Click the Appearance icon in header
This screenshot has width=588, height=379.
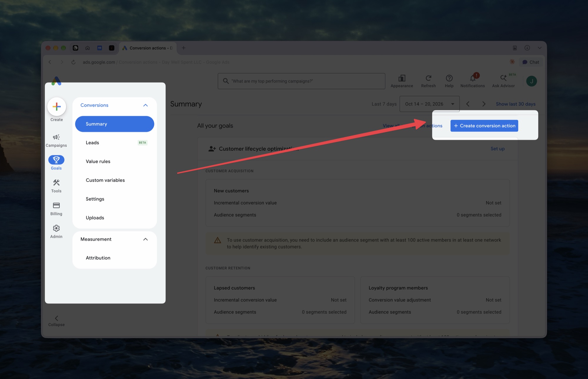402,78
